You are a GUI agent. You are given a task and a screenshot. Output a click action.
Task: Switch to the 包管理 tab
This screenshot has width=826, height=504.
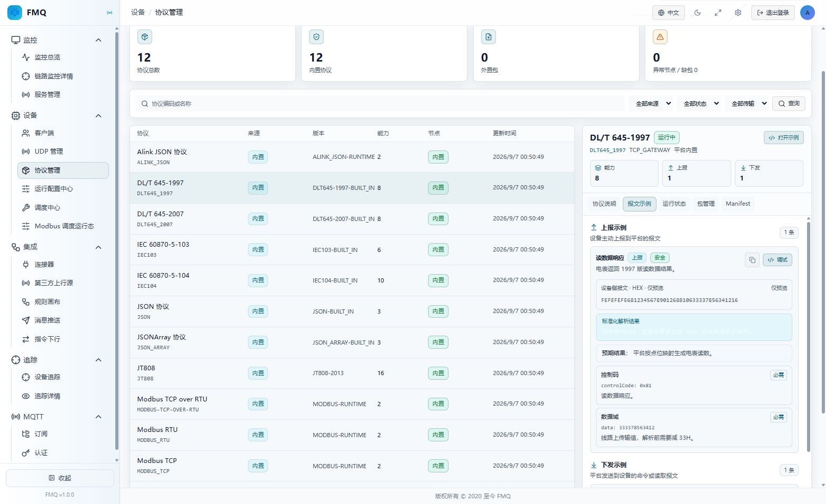click(x=705, y=204)
